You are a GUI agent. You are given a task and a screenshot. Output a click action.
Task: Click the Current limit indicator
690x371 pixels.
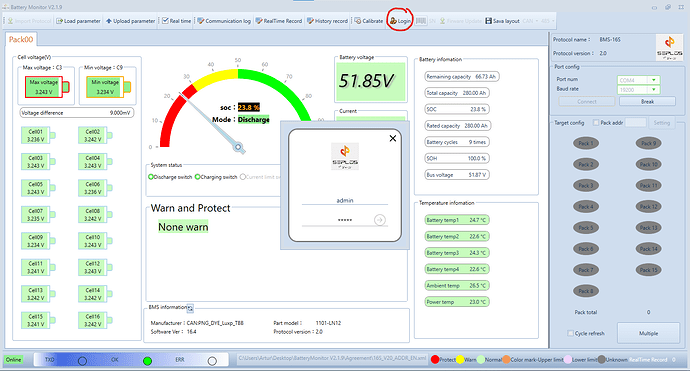pos(242,177)
